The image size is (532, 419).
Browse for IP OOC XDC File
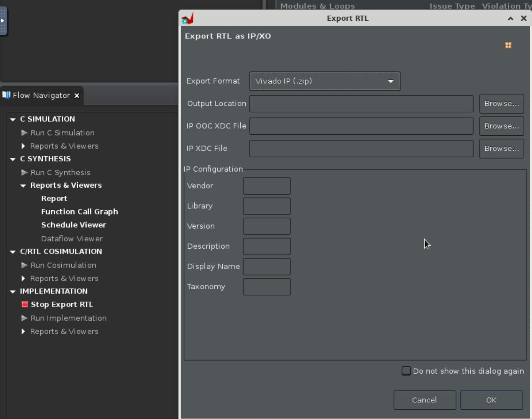tap(501, 126)
